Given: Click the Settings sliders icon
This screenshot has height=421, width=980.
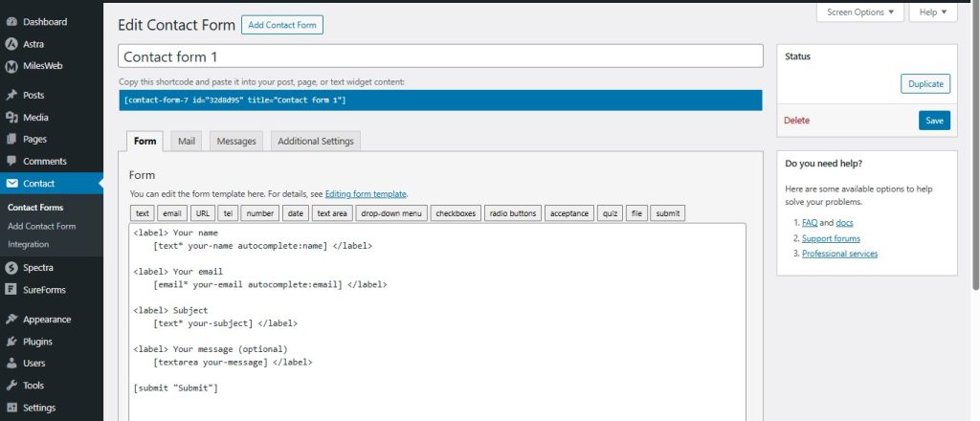Looking at the screenshot, I should point(11,408).
